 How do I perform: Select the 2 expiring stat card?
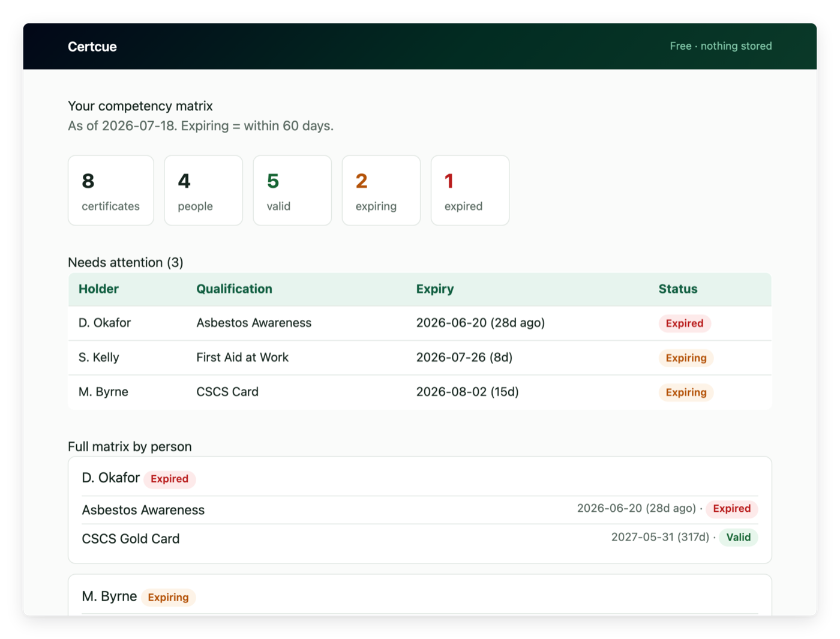click(381, 191)
